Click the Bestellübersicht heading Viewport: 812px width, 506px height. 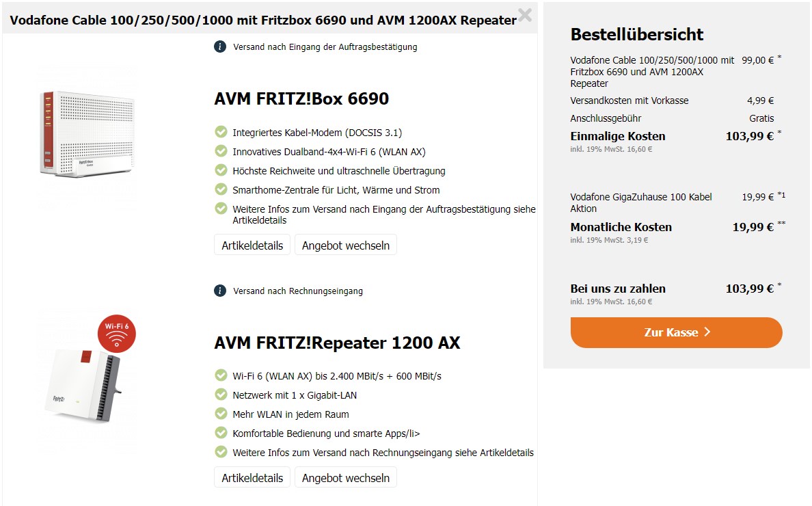636,35
